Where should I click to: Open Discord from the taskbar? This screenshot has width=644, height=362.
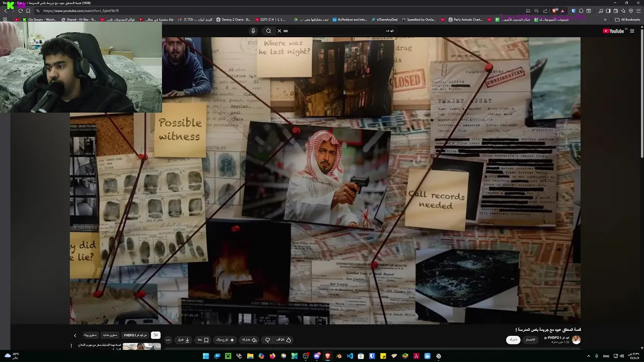click(x=316, y=356)
